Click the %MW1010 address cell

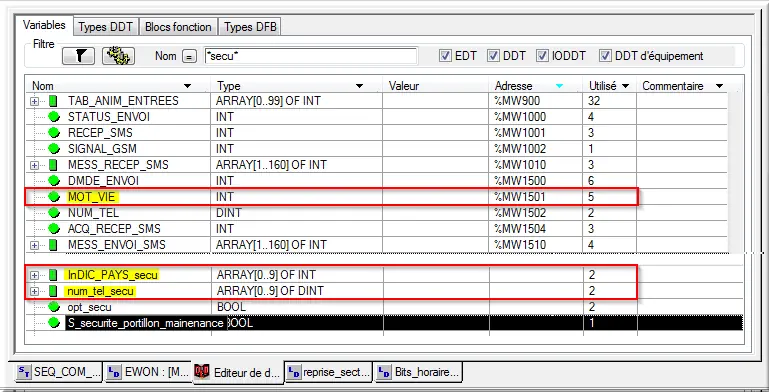click(536, 165)
